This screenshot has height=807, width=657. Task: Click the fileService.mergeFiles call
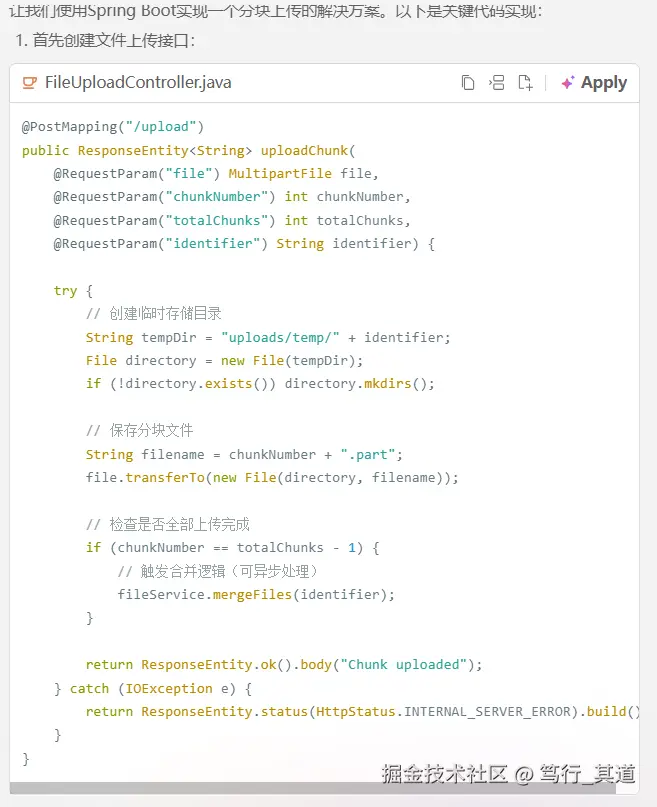[x=256, y=595]
